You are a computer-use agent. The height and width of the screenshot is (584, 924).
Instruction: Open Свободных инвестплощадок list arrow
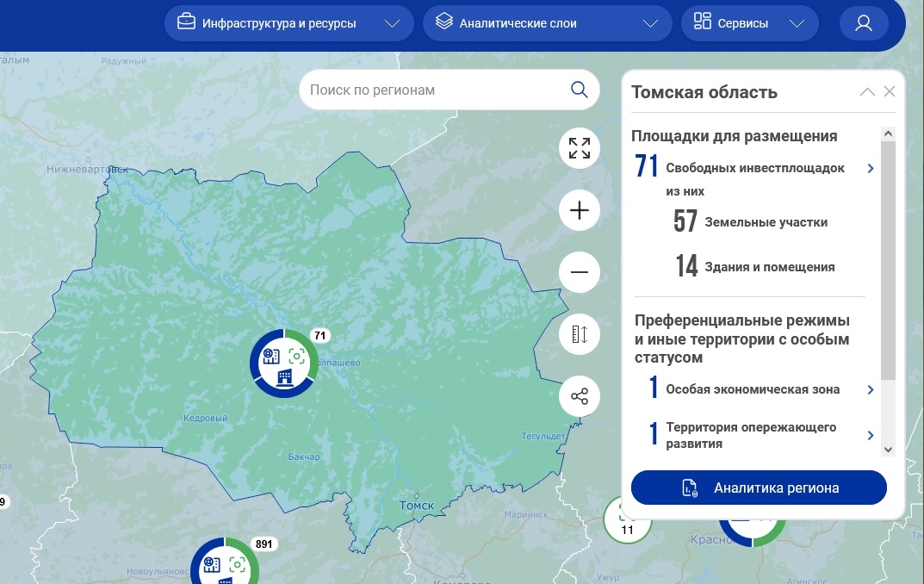pyautogui.click(x=871, y=169)
